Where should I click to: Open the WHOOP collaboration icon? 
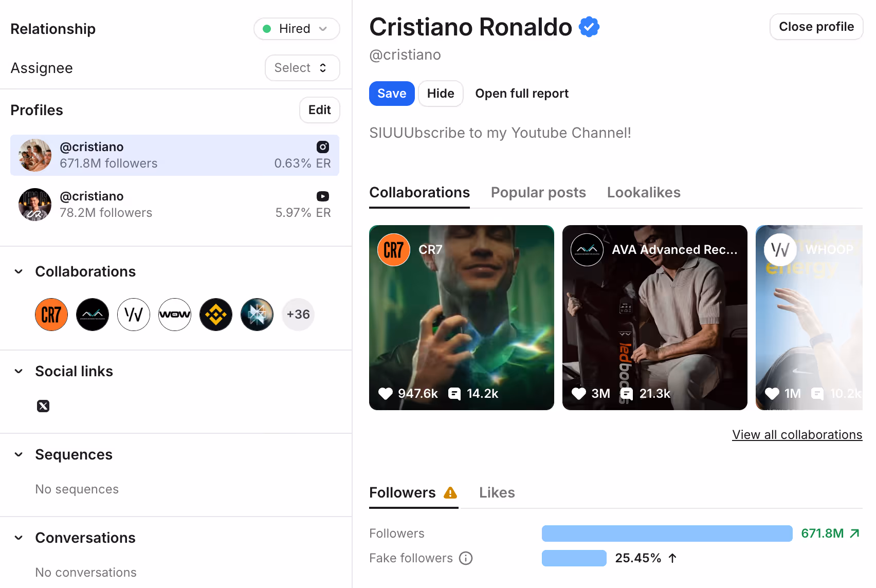(133, 314)
